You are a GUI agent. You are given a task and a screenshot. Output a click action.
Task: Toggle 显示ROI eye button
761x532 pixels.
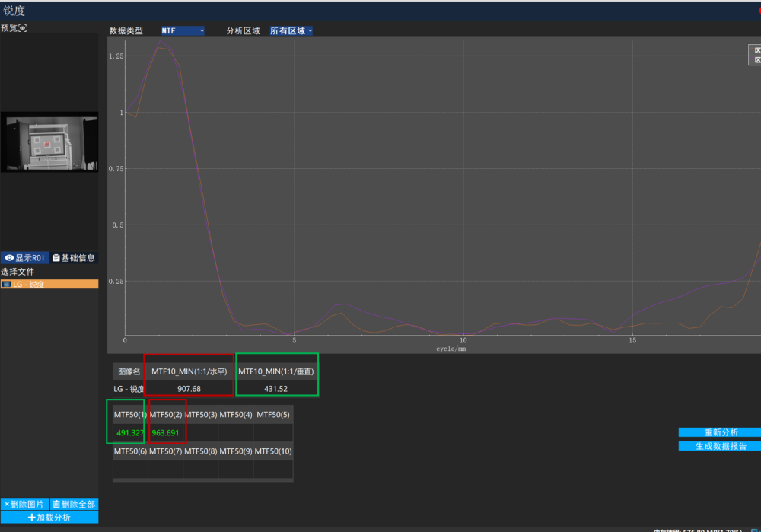point(24,258)
